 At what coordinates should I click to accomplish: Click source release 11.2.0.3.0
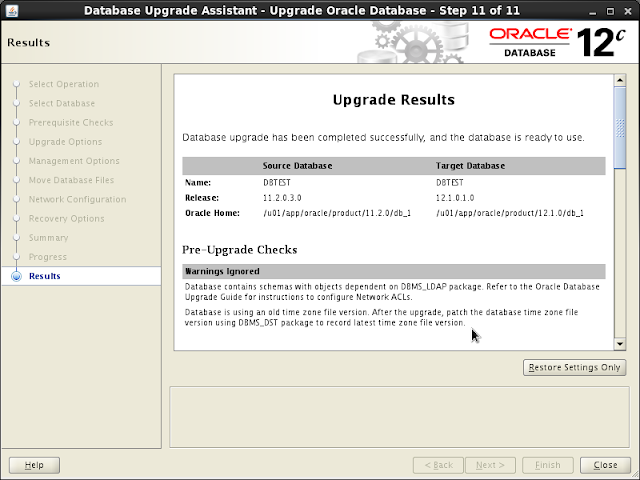click(282, 198)
